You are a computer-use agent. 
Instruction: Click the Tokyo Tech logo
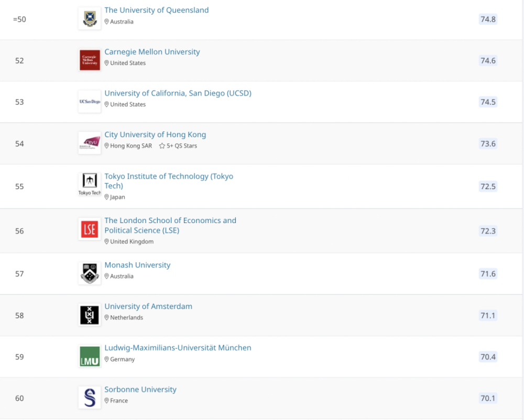pos(90,184)
